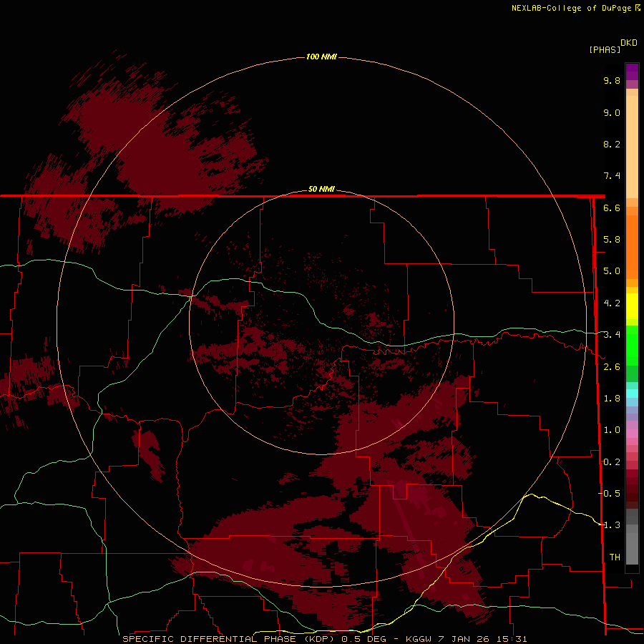Viewport: 644px width, 644px height.
Task: Click the Specific Differential Phase caption text
Action: 324,639
